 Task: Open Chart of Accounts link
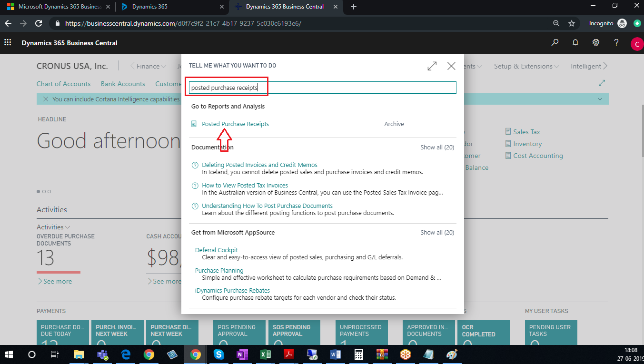(63, 84)
